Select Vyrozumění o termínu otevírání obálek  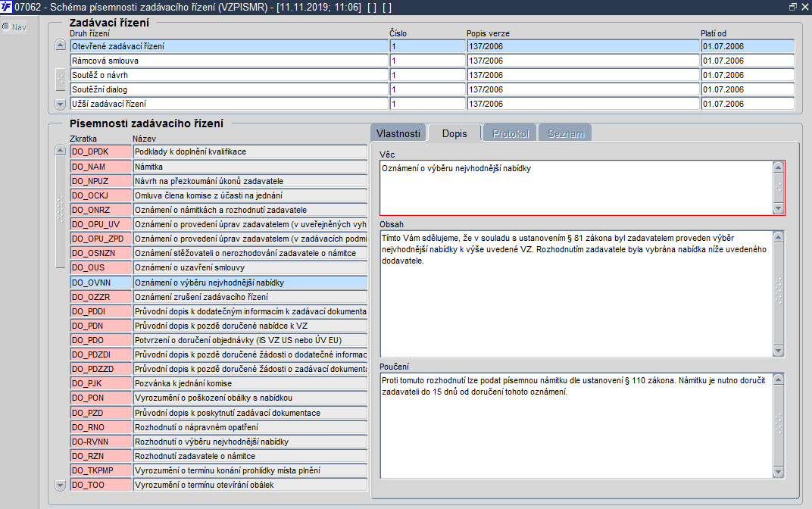(250, 486)
